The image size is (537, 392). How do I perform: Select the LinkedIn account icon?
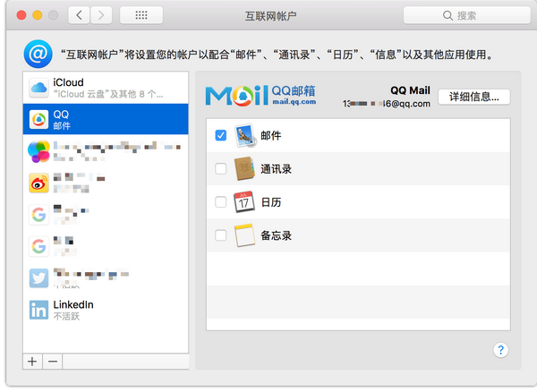tap(38, 310)
